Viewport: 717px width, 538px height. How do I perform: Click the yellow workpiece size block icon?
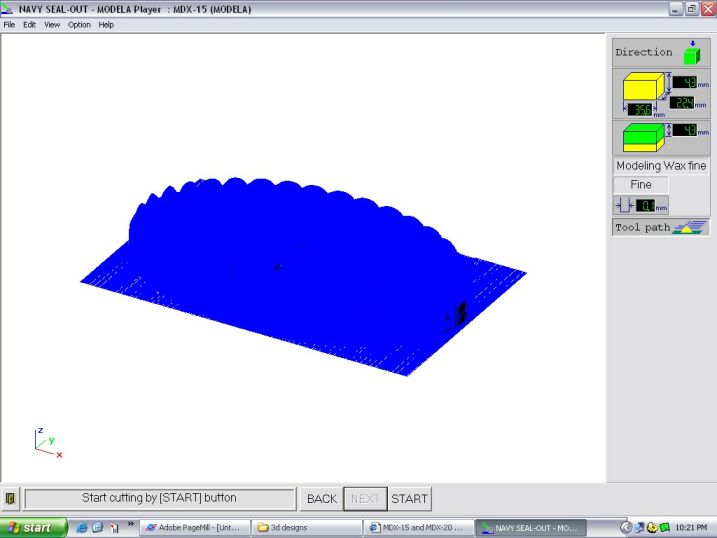click(638, 89)
